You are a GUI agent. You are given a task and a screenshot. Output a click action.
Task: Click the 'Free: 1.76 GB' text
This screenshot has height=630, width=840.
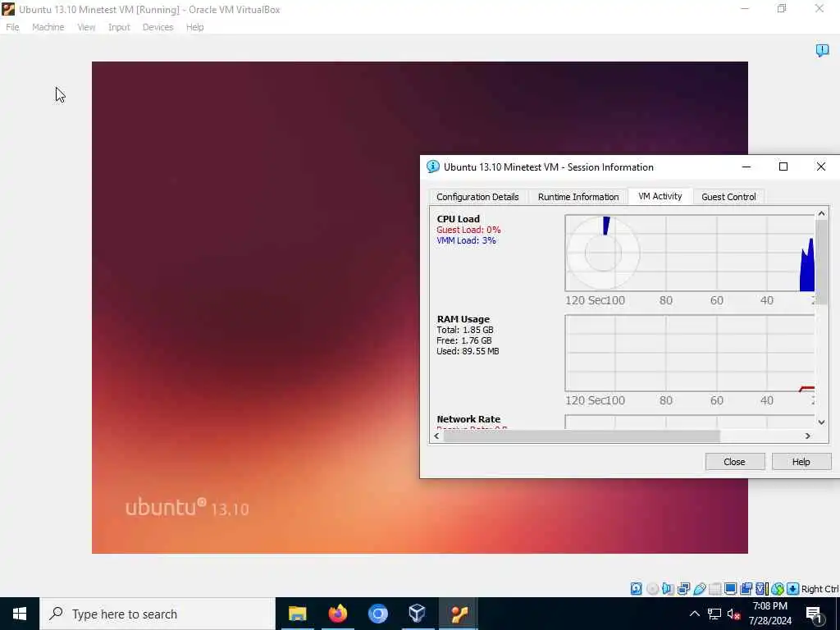(x=464, y=340)
